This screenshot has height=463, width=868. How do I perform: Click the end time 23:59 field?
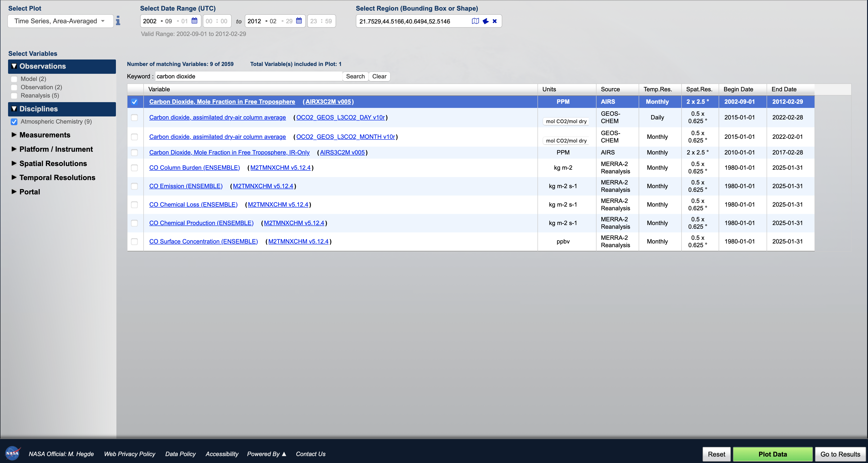(321, 21)
